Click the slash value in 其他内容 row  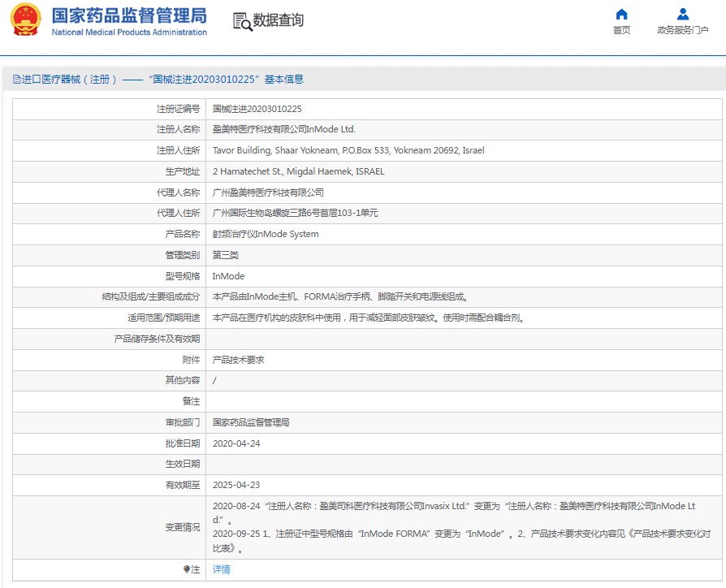(x=214, y=381)
